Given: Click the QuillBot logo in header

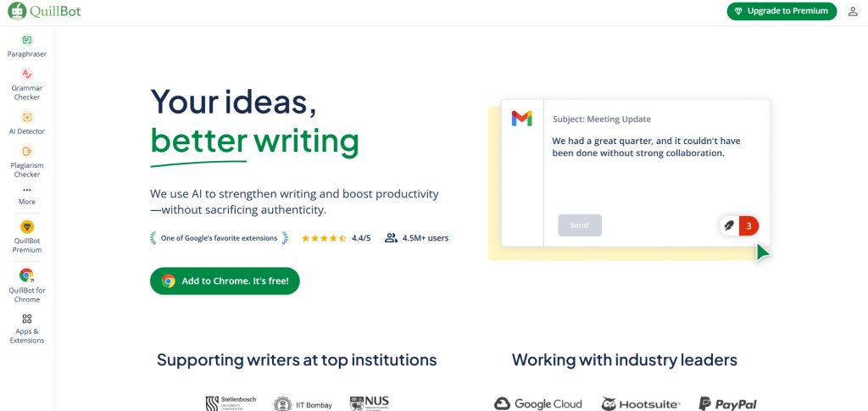Looking at the screenshot, I should [47, 12].
